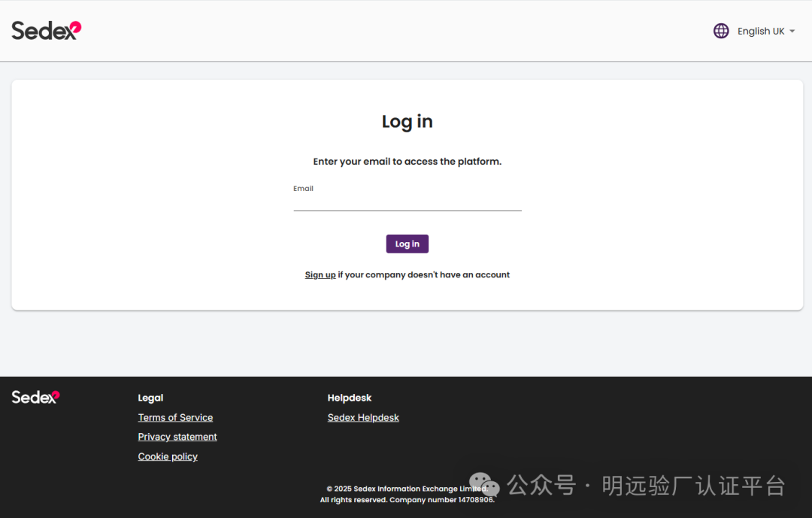Focus the Email input field
The height and width of the screenshot is (518, 812).
407,202
